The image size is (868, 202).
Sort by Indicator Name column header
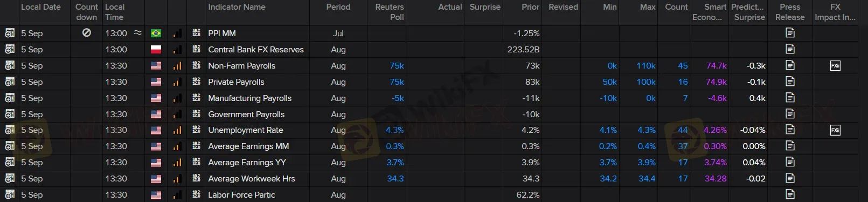pos(237,7)
